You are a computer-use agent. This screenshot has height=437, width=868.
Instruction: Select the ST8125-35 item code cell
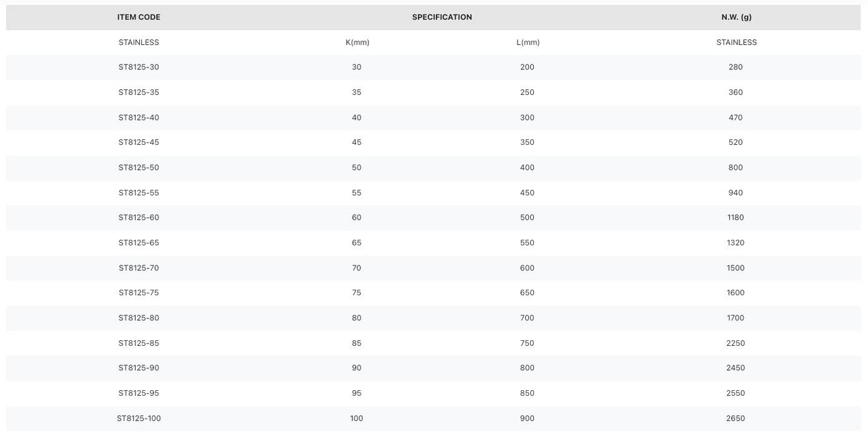coord(139,92)
